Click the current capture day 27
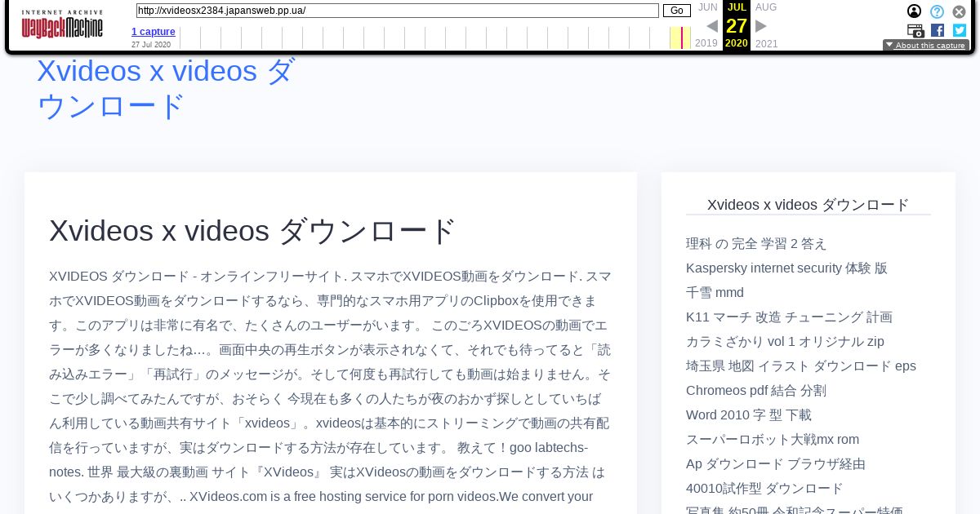The image size is (980, 514). tap(737, 26)
